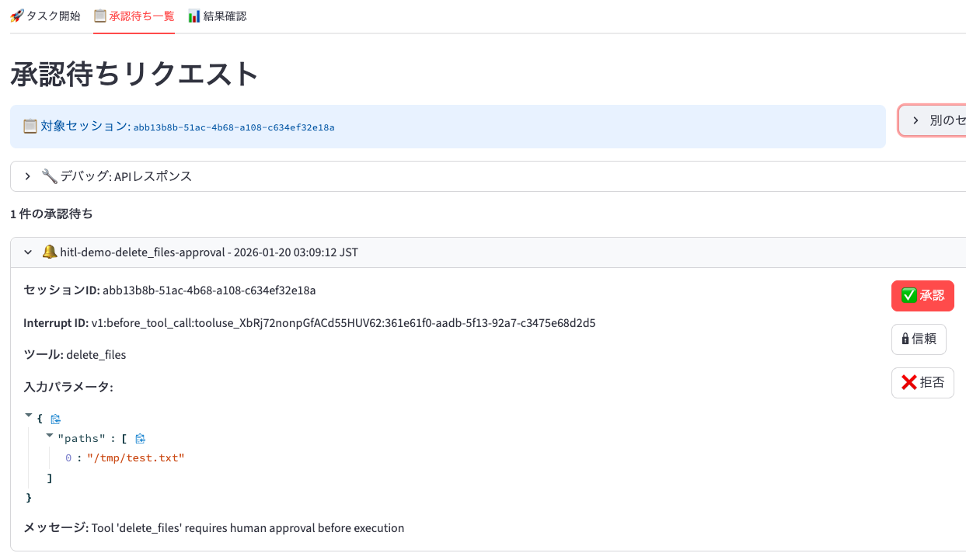Collapse the "paths" array triangle

click(x=50, y=436)
